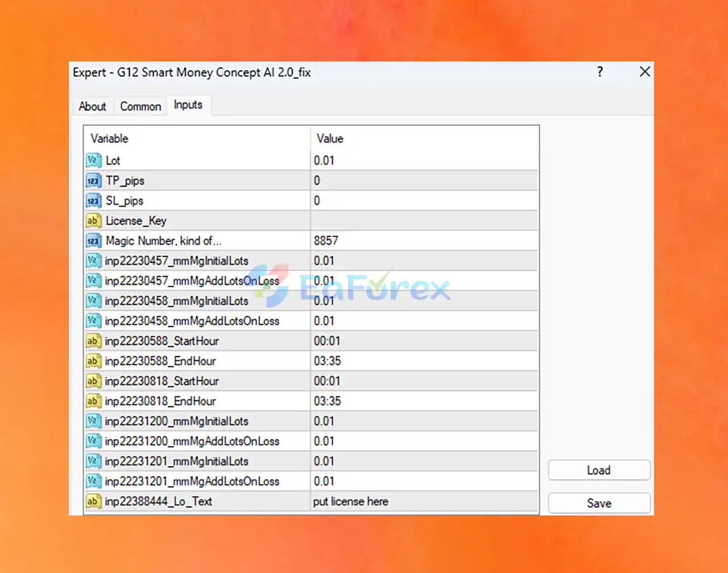Select the Inputs tab
Viewport: 728px width, 573px height.
188,105
